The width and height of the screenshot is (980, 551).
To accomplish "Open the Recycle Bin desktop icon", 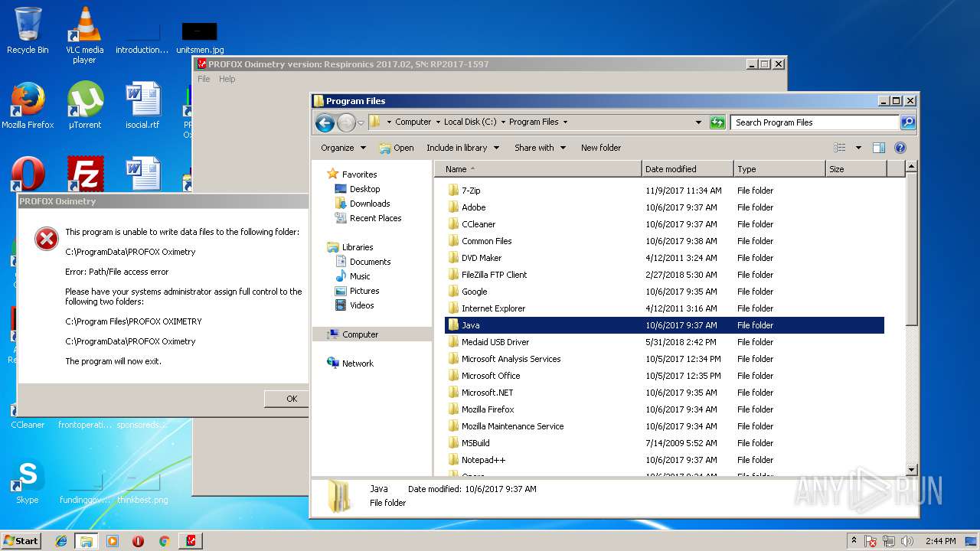I will click(x=28, y=31).
